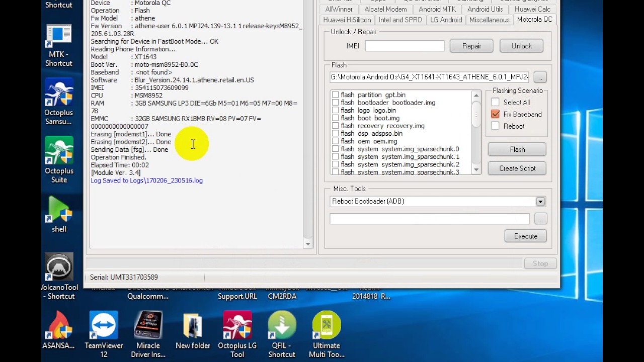Open Octoplus Suite desktop icon

(59, 160)
